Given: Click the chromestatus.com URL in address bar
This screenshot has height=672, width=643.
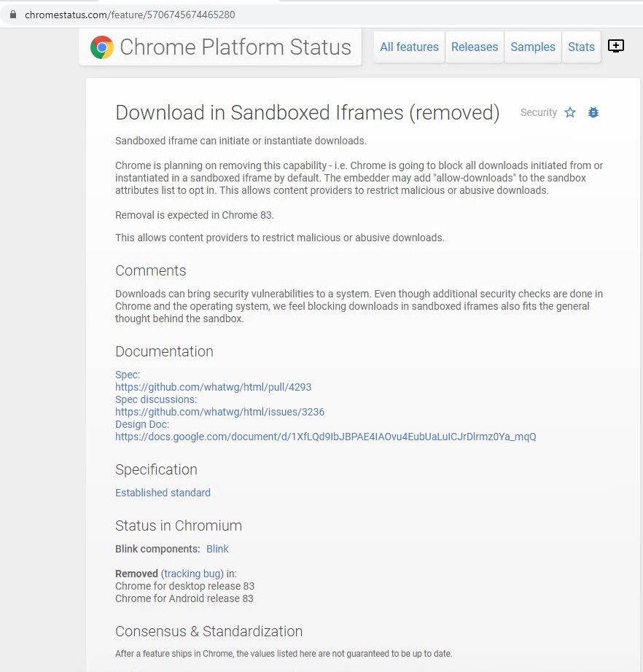Looking at the screenshot, I should [130, 15].
